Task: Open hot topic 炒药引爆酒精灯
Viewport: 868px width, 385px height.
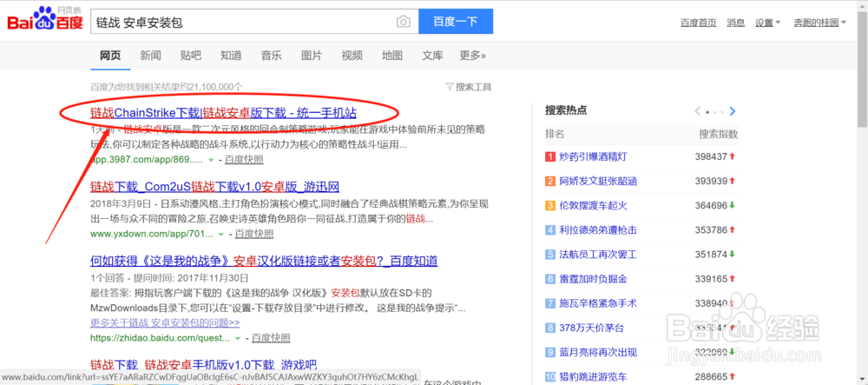Action: click(593, 156)
